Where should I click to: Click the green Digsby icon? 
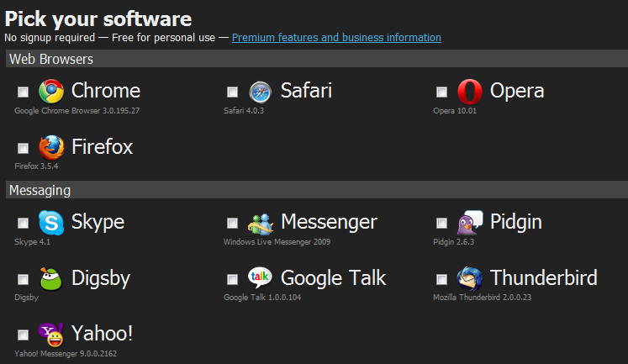pos(51,279)
